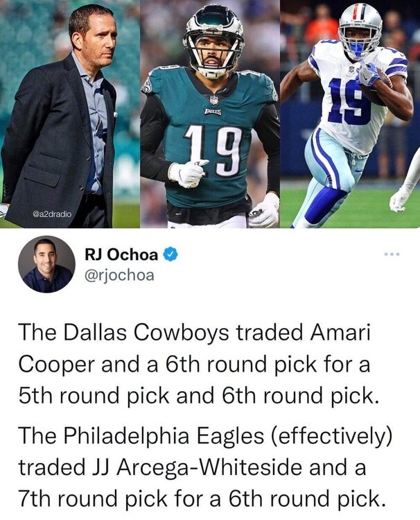Open the RJ Ochoa display name

[122, 254]
